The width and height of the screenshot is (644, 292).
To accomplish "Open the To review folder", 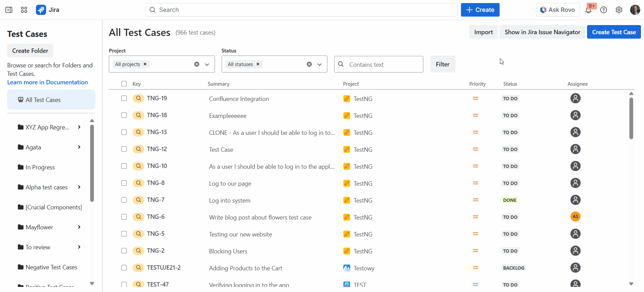I will (38, 247).
